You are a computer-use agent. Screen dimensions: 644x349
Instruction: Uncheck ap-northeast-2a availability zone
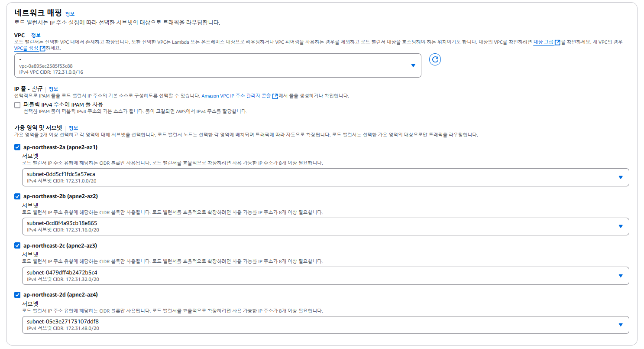(17, 147)
